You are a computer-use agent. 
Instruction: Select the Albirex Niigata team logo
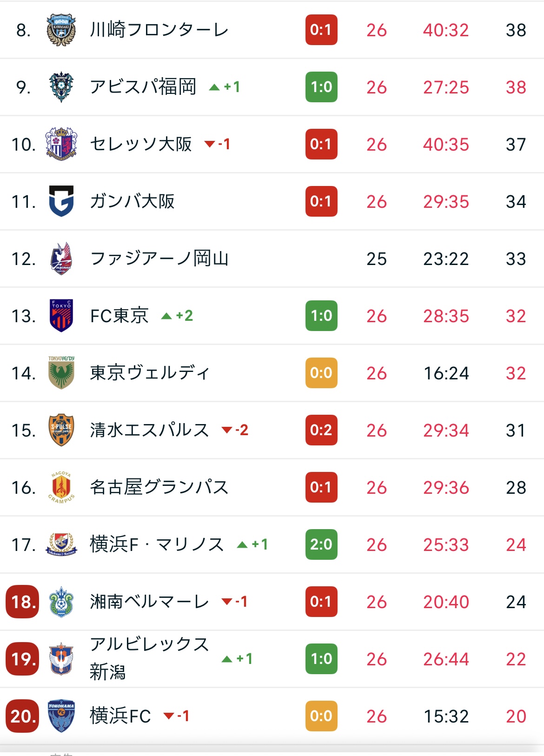[61, 659]
